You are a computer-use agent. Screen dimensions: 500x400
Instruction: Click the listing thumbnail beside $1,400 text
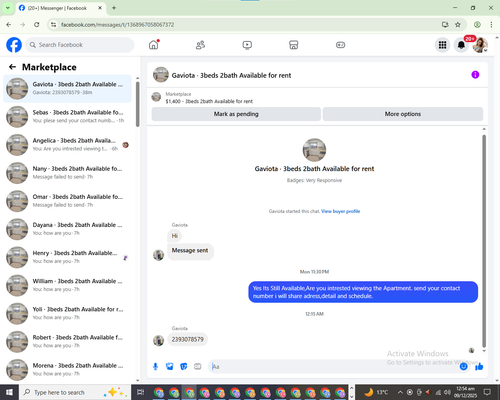(156, 97)
